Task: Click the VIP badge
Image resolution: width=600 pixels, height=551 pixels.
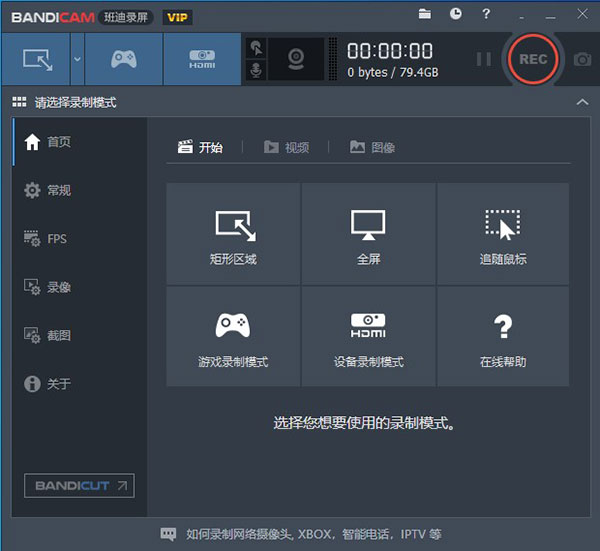Action: [177, 17]
